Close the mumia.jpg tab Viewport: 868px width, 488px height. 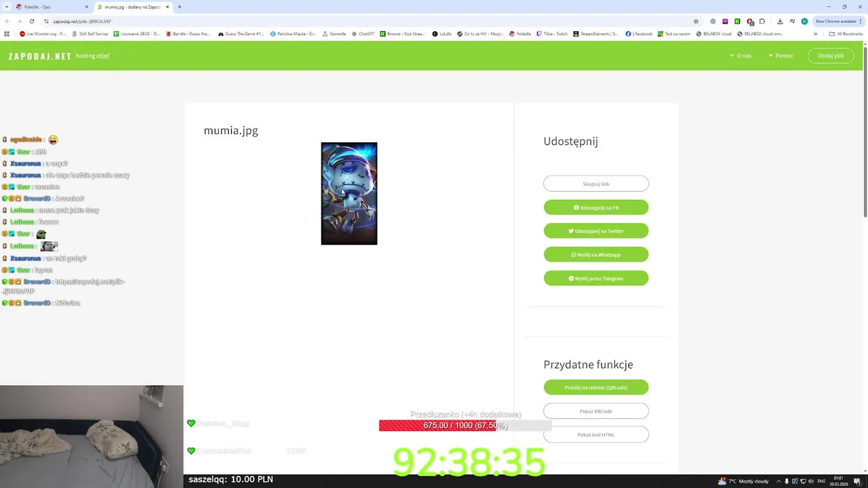167,7
